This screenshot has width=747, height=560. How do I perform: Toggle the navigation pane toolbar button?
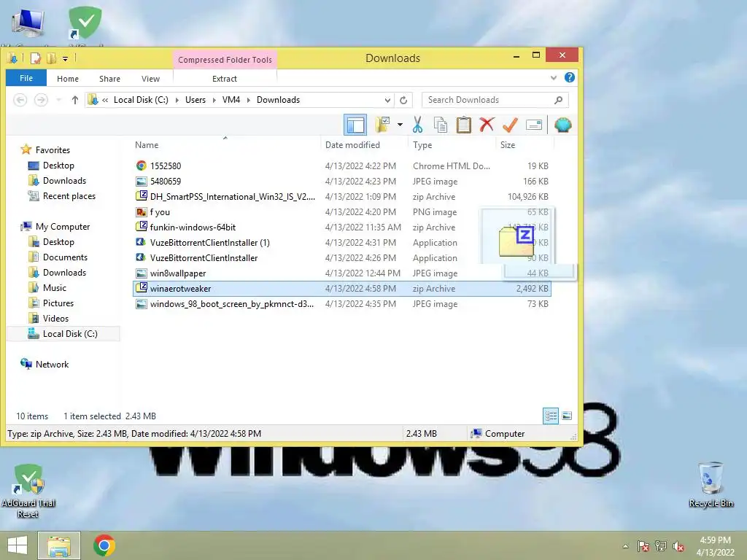[x=355, y=125]
